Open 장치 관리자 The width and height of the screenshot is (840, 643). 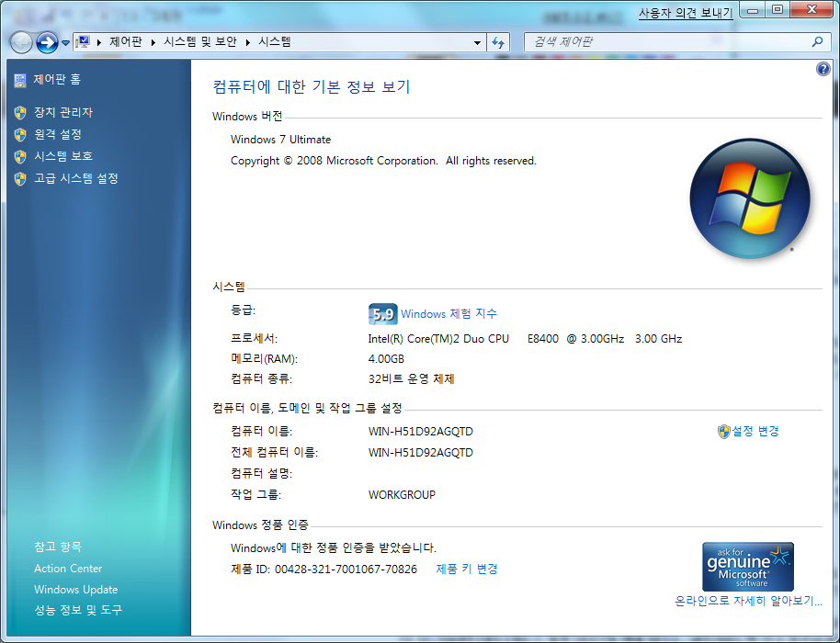[63, 112]
